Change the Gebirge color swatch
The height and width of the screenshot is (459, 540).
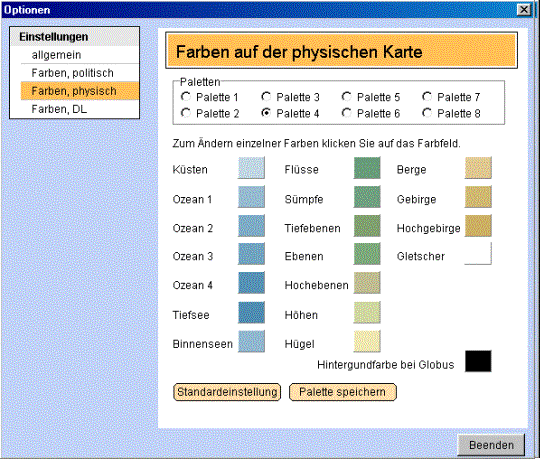(x=478, y=197)
